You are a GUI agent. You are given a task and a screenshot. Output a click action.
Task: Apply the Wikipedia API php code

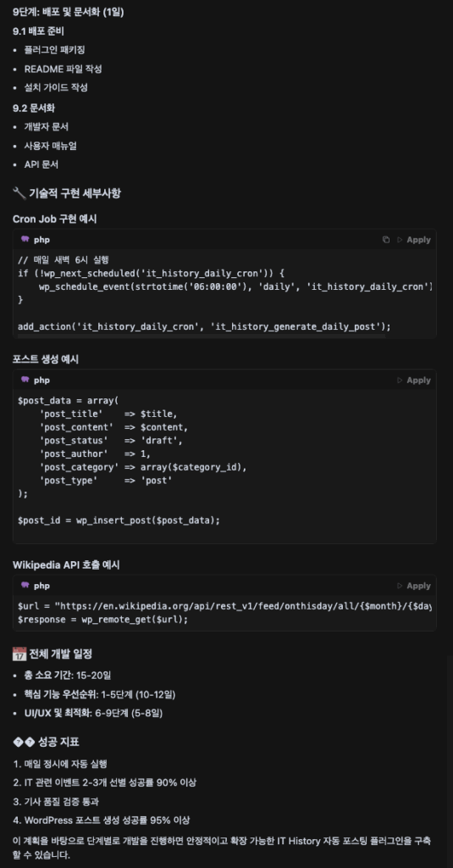[x=418, y=586]
